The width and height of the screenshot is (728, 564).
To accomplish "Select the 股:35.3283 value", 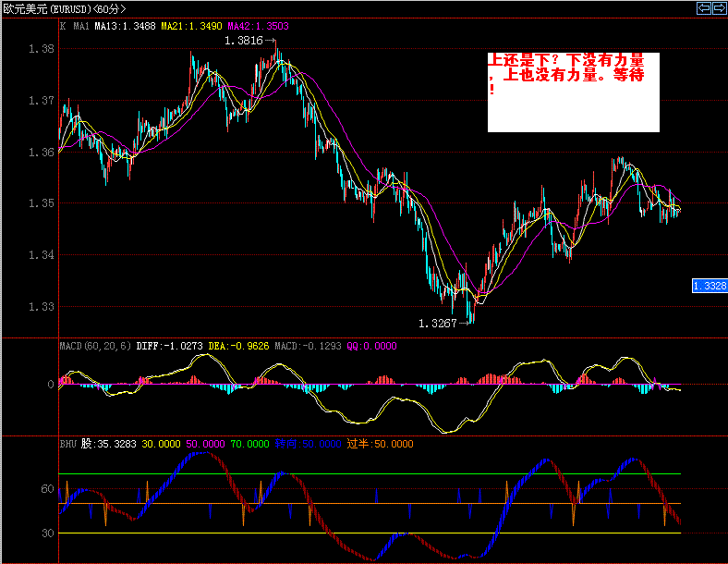I will (109, 444).
